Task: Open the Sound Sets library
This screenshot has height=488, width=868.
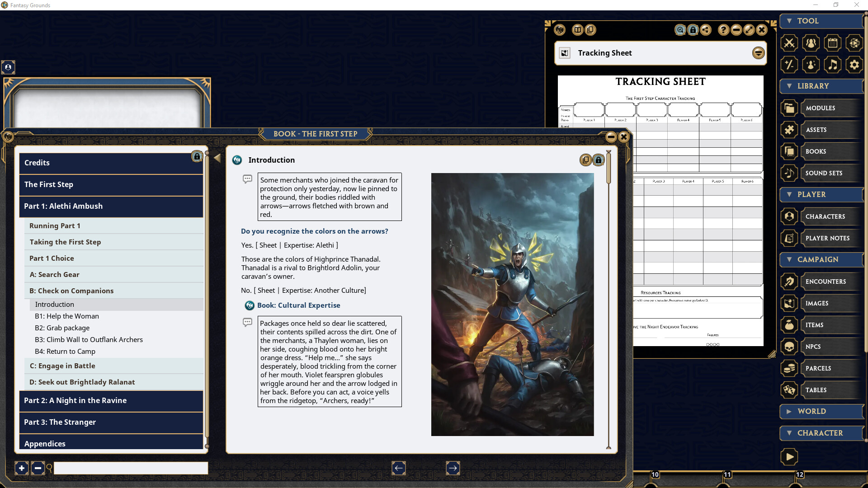Action: point(824,173)
